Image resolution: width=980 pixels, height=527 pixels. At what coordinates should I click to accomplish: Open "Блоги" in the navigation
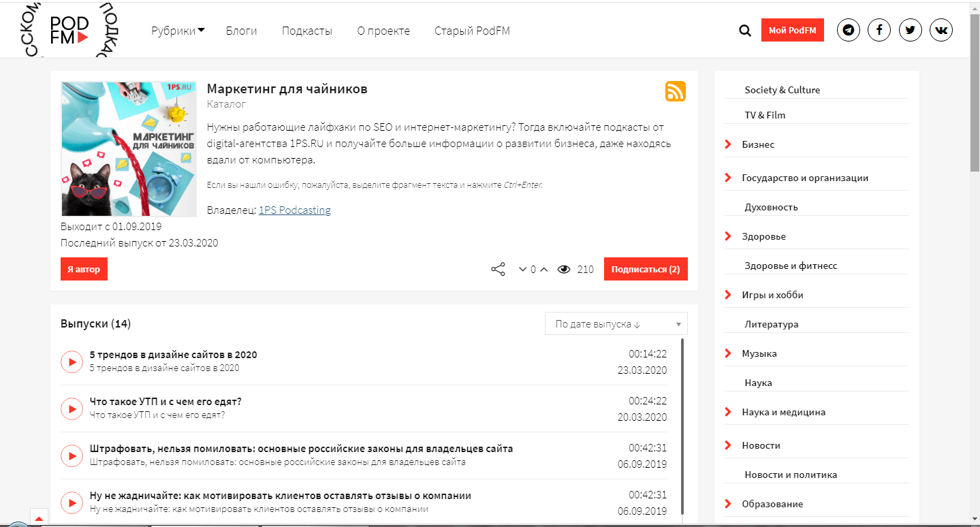241,31
